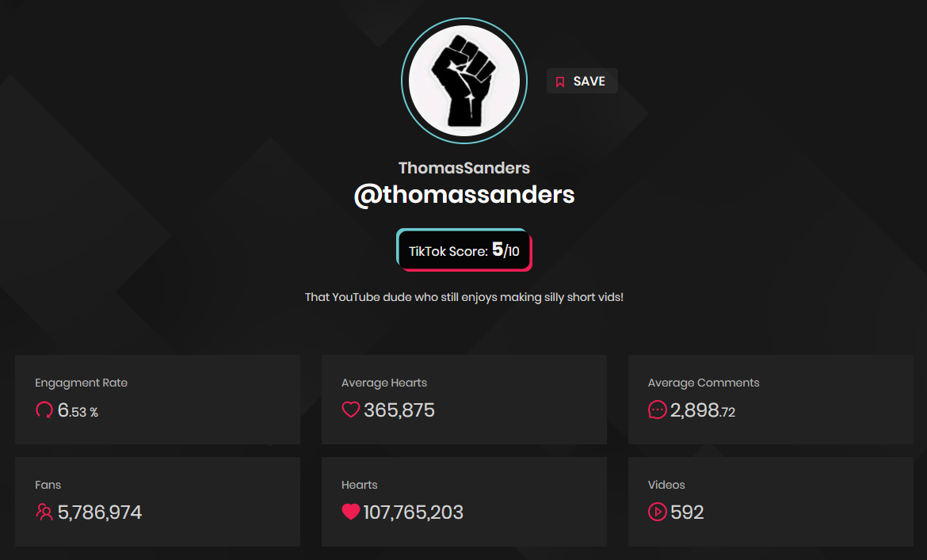
Task: Click the outlined heart icon for Average Hearts
Action: point(350,410)
